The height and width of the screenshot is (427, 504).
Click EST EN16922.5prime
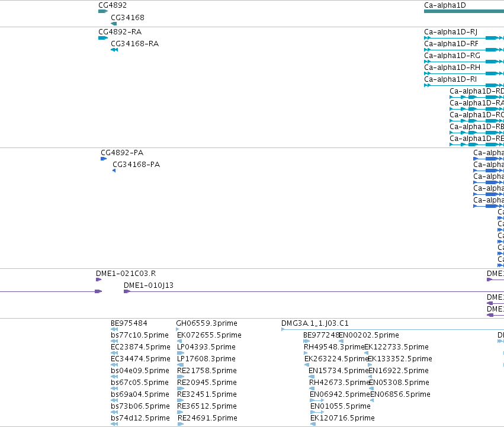[x=399, y=371]
